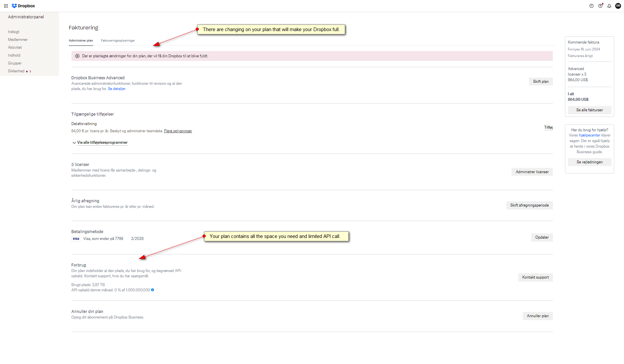Click the Skift plan button
Viewport: 624px width, 364px height.
(541, 82)
